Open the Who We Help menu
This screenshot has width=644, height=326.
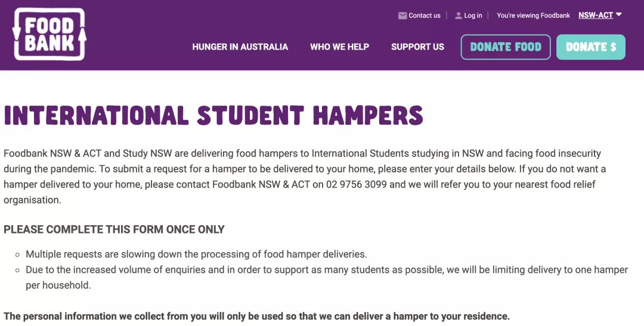tap(340, 47)
